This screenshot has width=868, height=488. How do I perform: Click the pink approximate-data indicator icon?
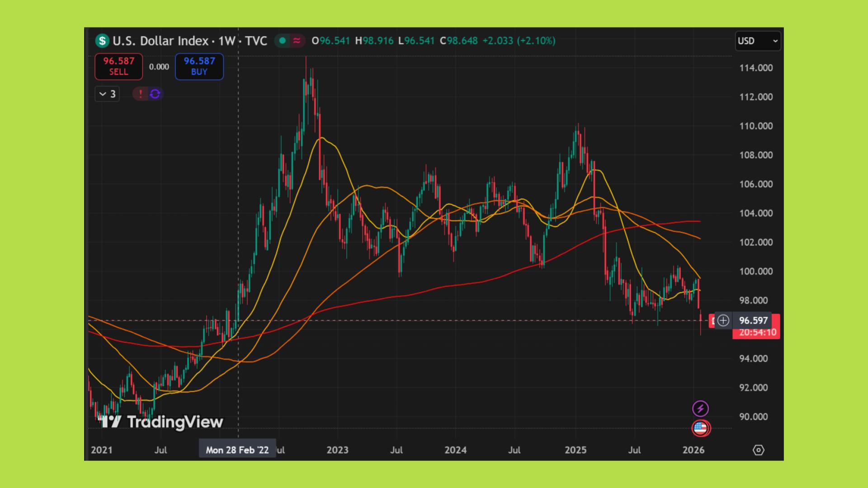pyautogui.click(x=297, y=41)
